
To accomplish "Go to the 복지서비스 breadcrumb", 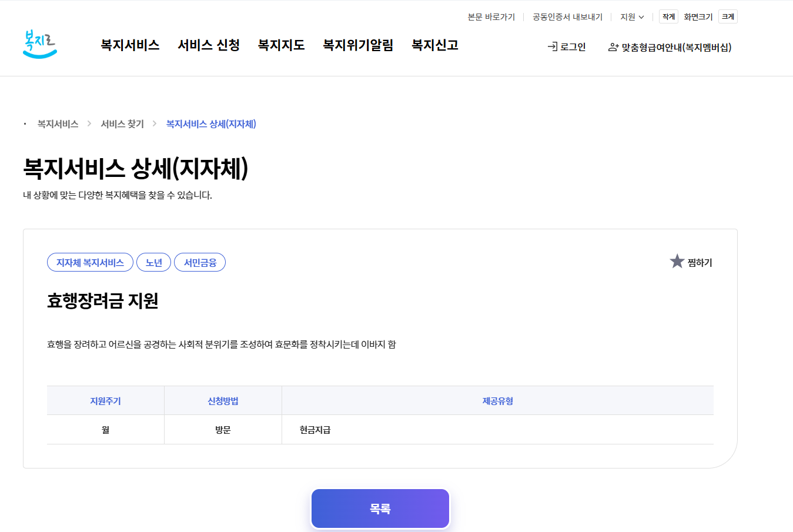I will point(58,124).
